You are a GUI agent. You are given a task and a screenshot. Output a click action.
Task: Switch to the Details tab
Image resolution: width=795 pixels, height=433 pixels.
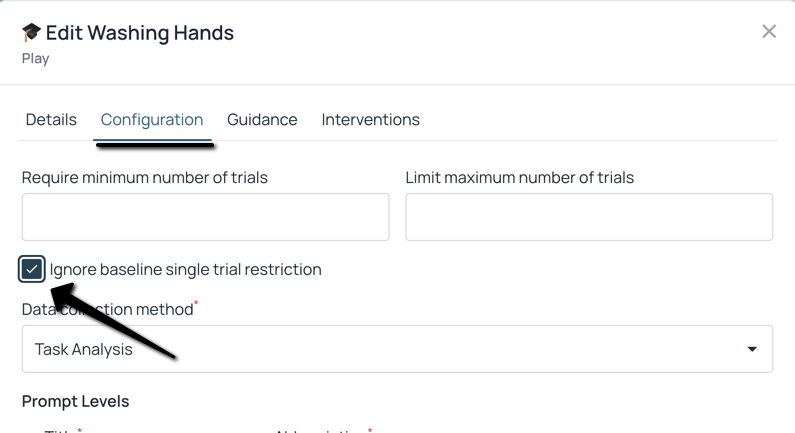(51, 120)
